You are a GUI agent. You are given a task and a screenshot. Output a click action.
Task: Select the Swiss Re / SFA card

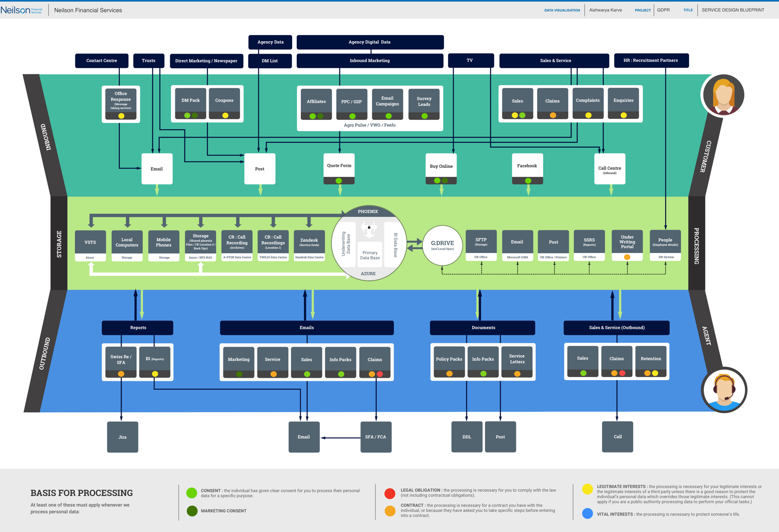(121, 362)
